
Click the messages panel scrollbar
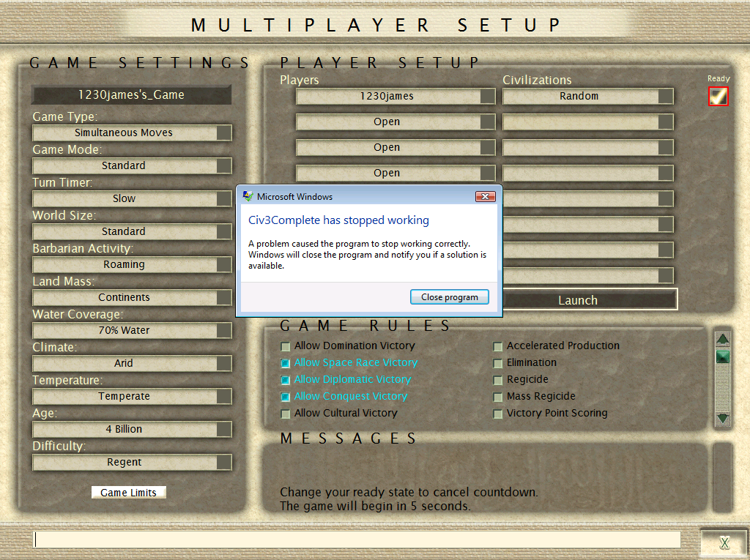click(x=723, y=477)
